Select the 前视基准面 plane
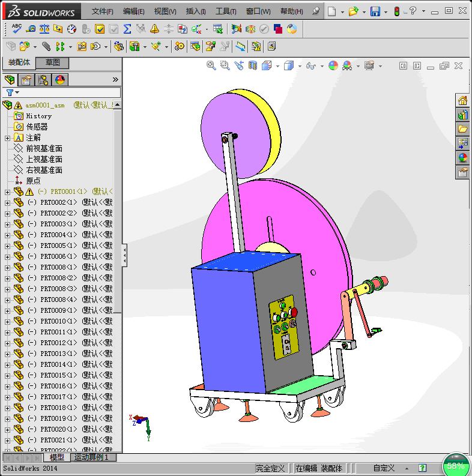 coord(44,148)
